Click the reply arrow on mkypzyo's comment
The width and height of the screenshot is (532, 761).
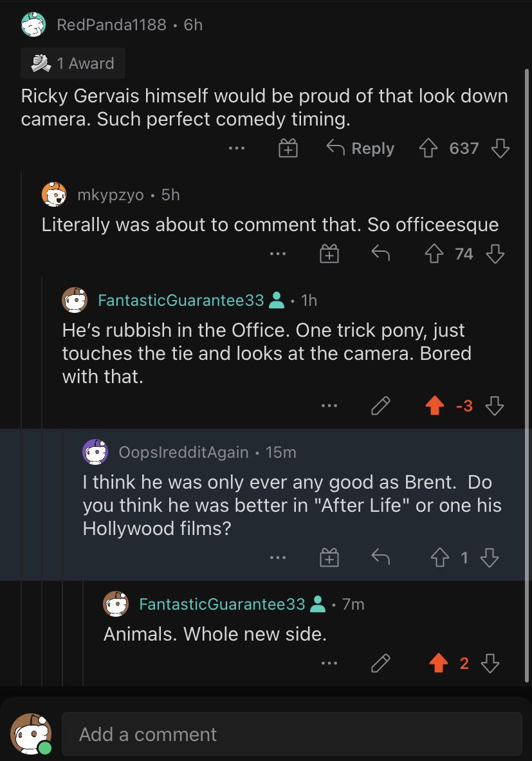(381, 254)
